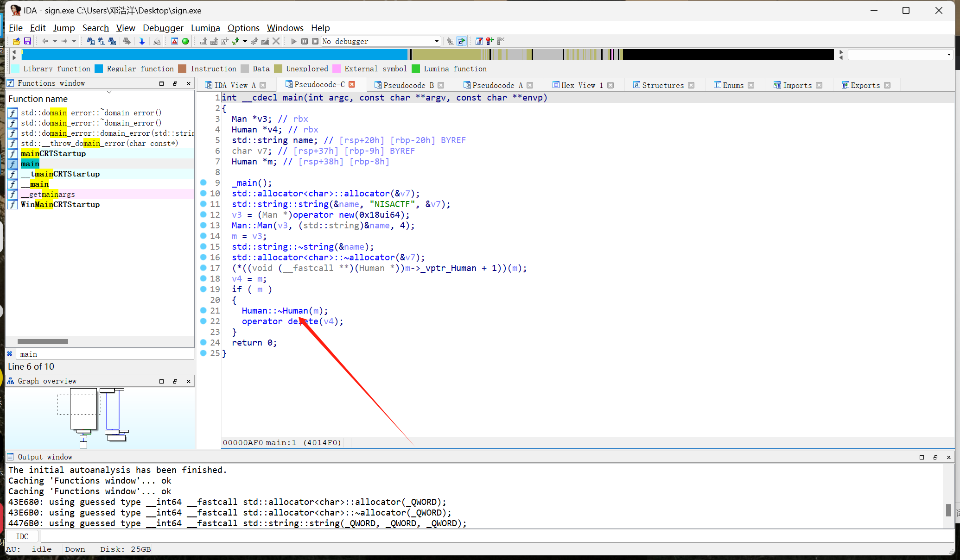Image resolution: width=960 pixels, height=560 pixels.
Task: Toggle breakpoint dot on line 21
Action: (203, 310)
